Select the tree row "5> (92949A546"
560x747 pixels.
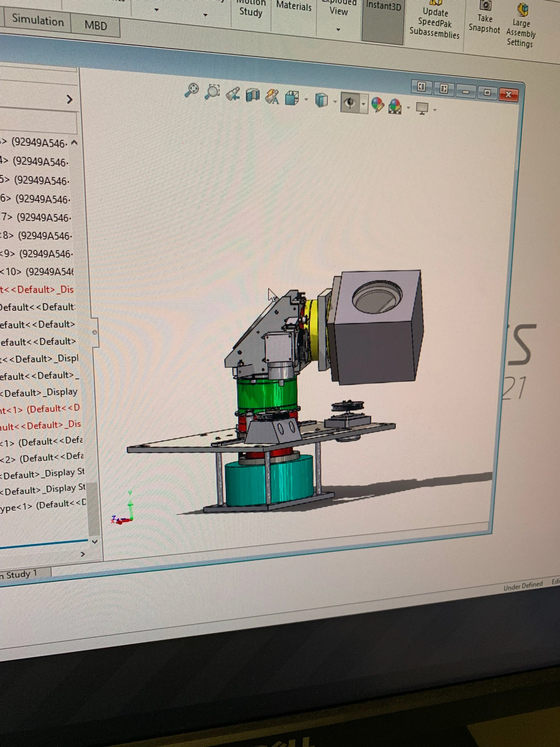35,181
